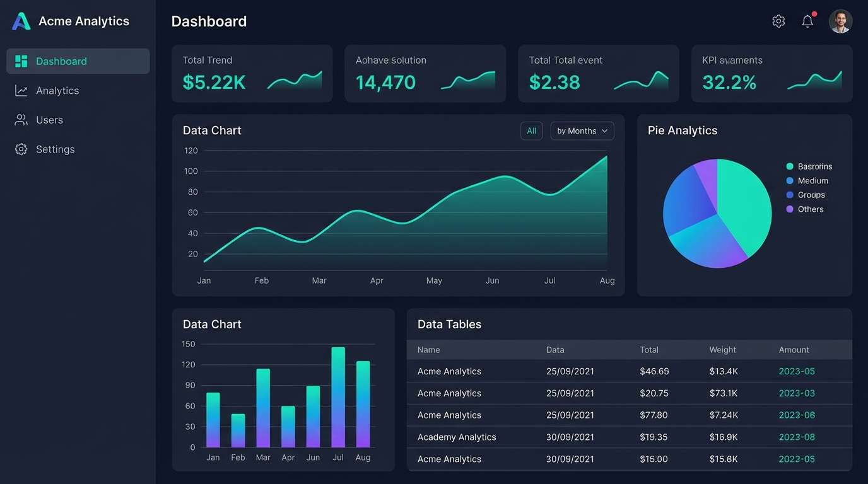Screen dimensions: 868x484
Task: Open settings via top-right gear icon
Action: tap(778, 20)
